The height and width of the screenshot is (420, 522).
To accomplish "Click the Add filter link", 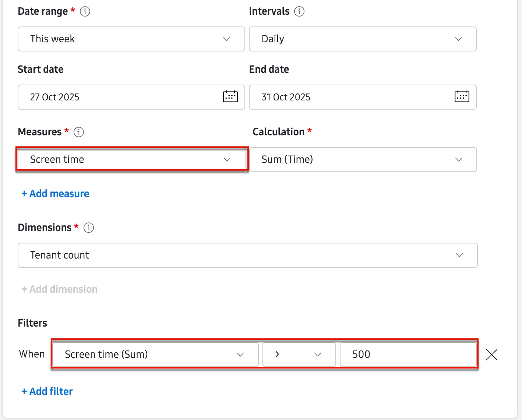I will pos(47,391).
